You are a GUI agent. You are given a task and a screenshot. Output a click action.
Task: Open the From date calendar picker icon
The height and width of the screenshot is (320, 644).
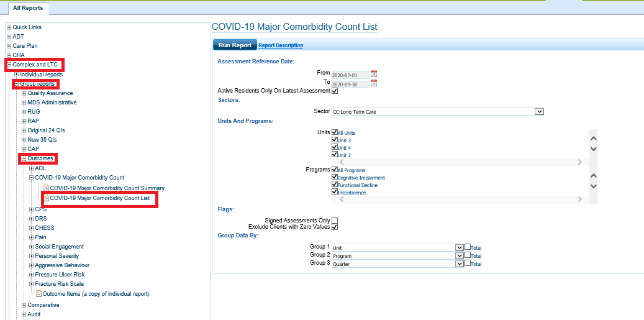(x=374, y=73)
